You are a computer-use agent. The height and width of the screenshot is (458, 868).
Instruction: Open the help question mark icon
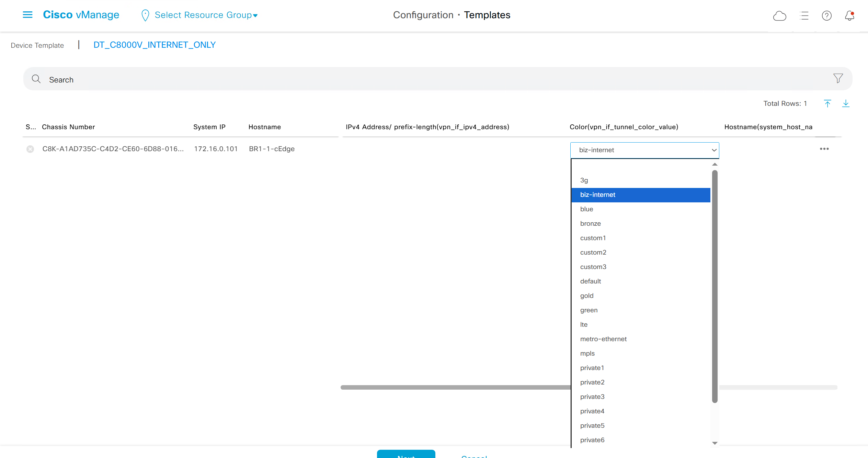[826, 16]
